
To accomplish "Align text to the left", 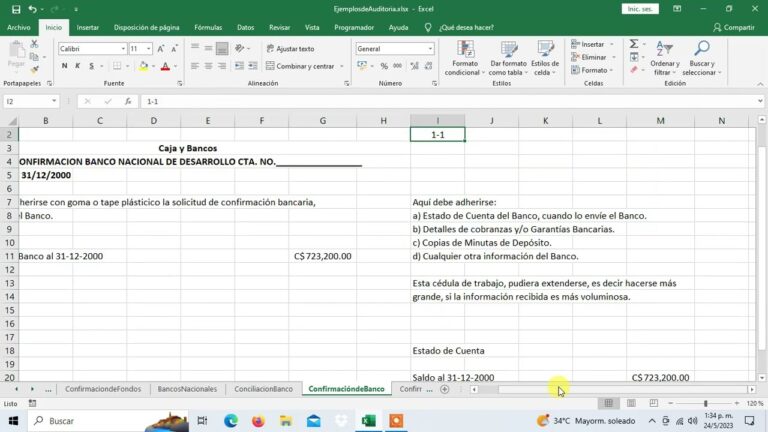I will tap(194, 66).
